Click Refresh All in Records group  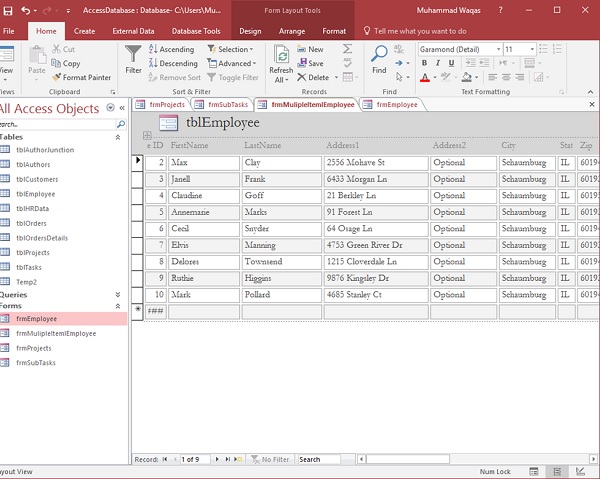tap(281, 62)
